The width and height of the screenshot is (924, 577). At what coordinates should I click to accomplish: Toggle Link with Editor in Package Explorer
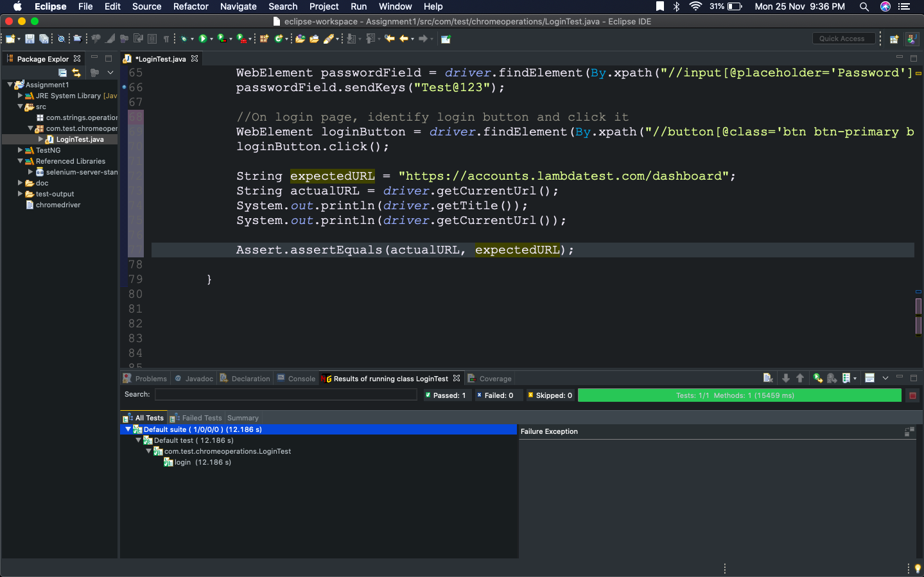pyautogui.click(x=76, y=73)
